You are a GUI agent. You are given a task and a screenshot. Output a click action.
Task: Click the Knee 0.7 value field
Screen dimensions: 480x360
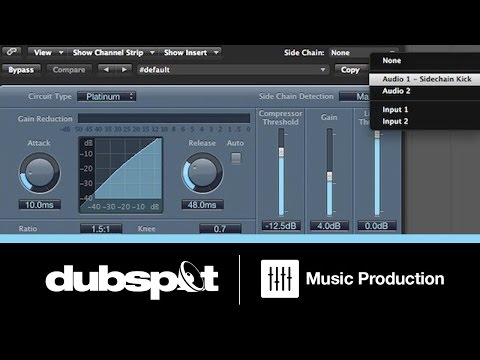pyautogui.click(x=220, y=229)
